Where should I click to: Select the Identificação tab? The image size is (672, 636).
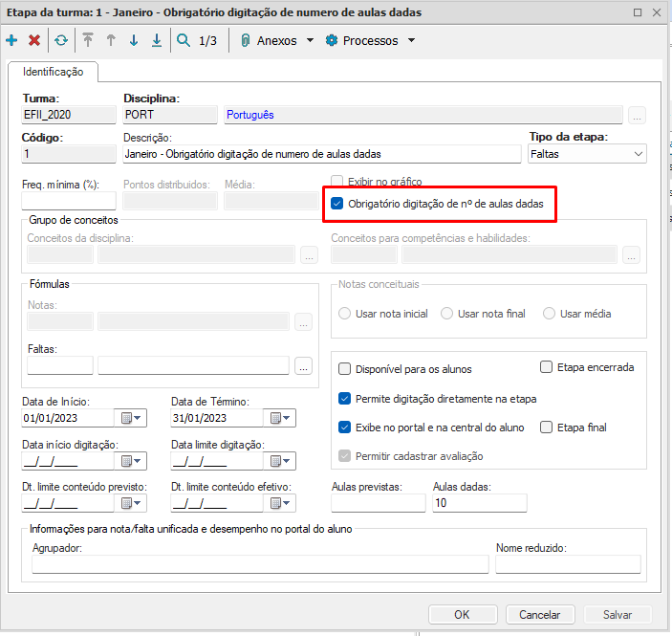[x=53, y=72]
